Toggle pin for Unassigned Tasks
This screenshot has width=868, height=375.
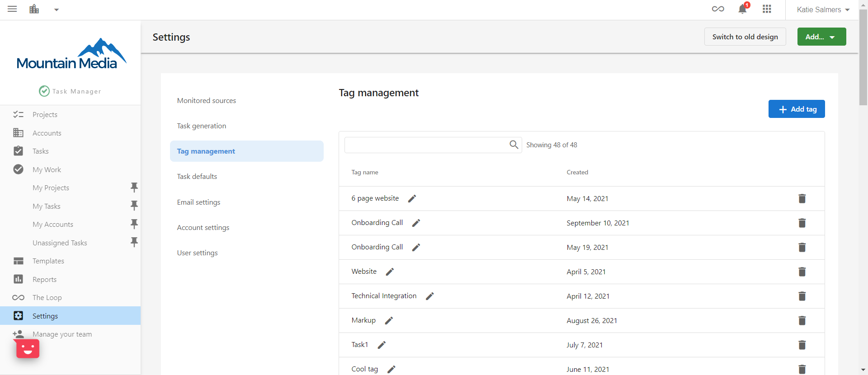pyautogui.click(x=134, y=242)
